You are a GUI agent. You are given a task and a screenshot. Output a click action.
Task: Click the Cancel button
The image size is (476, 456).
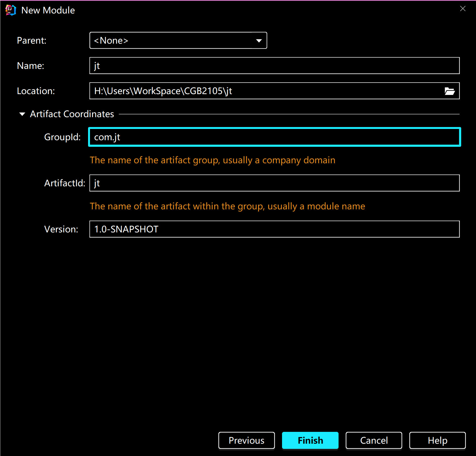pos(374,440)
